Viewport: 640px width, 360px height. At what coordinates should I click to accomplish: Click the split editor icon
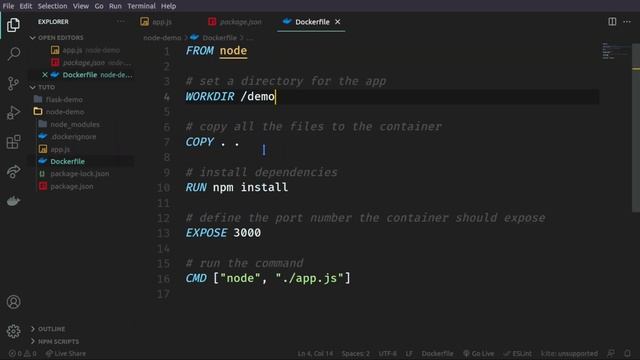point(612,22)
